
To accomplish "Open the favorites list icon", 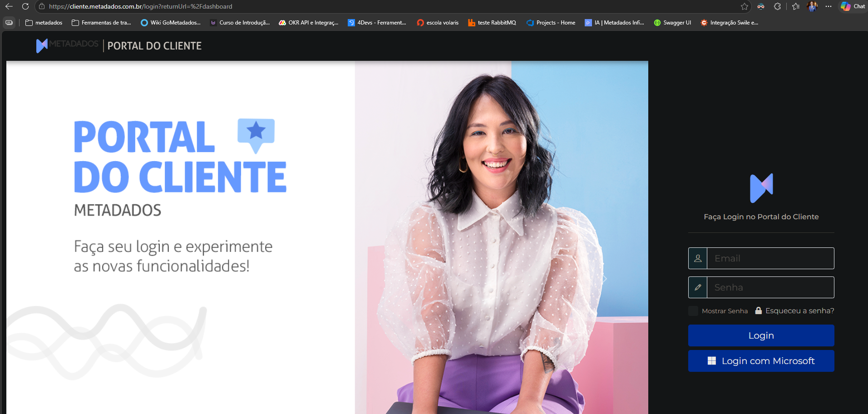I will [x=796, y=6].
